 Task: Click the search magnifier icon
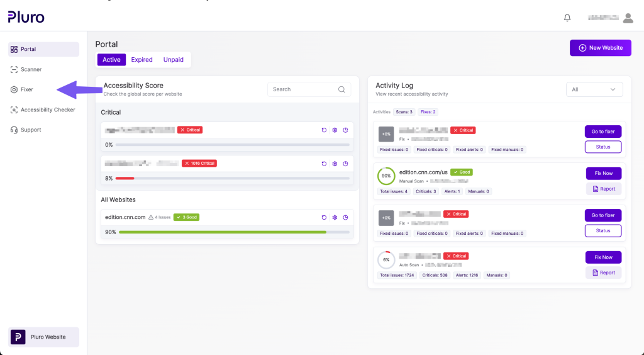coord(341,89)
